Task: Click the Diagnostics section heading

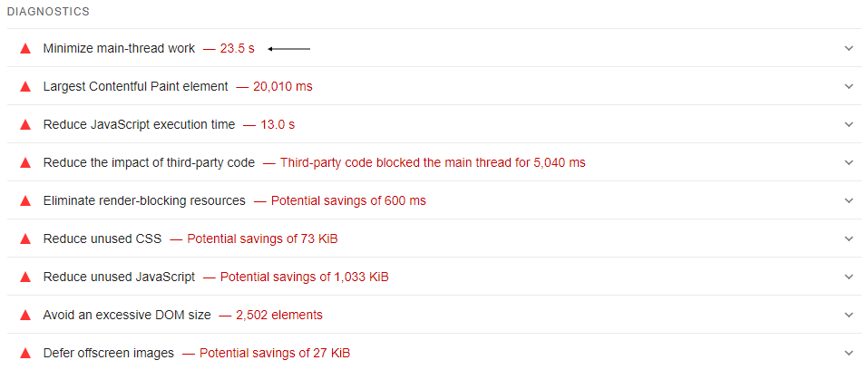Action: point(48,11)
